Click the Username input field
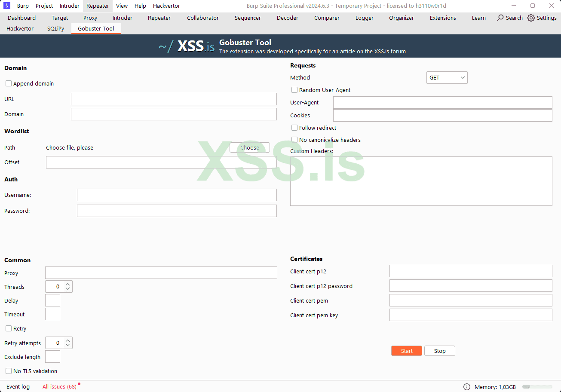 pyautogui.click(x=177, y=195)
